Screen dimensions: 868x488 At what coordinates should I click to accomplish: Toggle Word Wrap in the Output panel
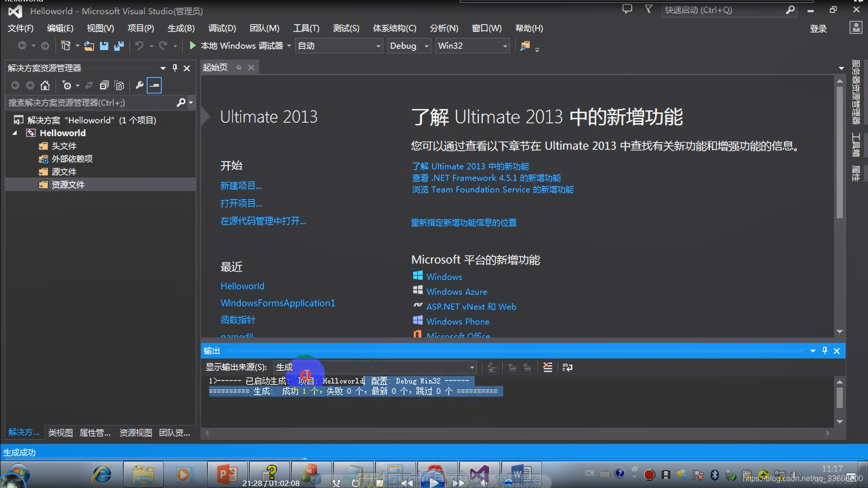click(567, 367)
